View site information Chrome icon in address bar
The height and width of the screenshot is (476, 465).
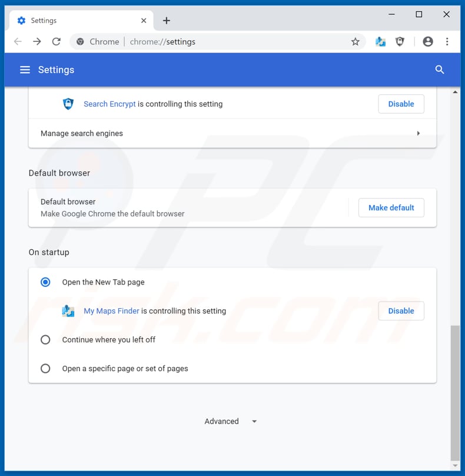(80, 42)
